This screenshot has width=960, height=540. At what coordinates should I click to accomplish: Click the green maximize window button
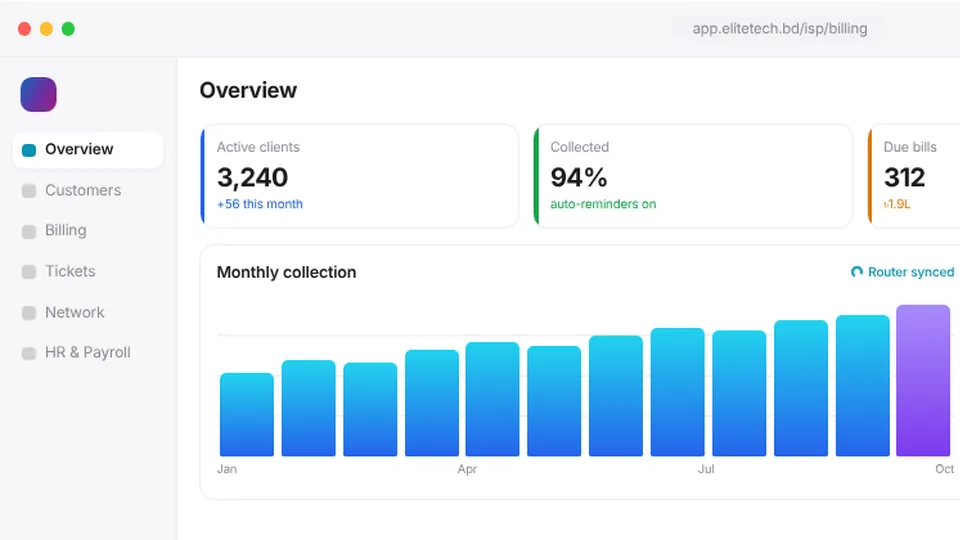pos(69,29)
